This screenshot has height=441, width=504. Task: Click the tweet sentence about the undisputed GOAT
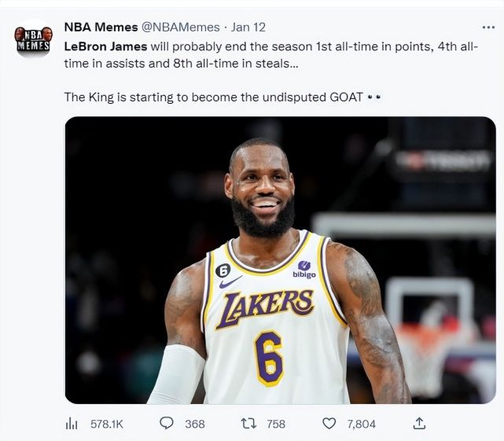(x=212, y=97)
